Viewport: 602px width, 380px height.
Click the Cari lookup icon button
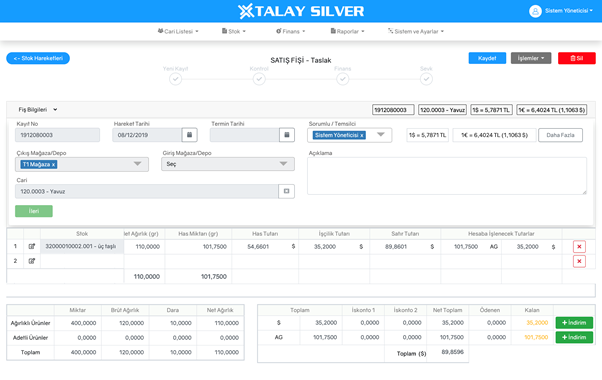tap(286, 191)
